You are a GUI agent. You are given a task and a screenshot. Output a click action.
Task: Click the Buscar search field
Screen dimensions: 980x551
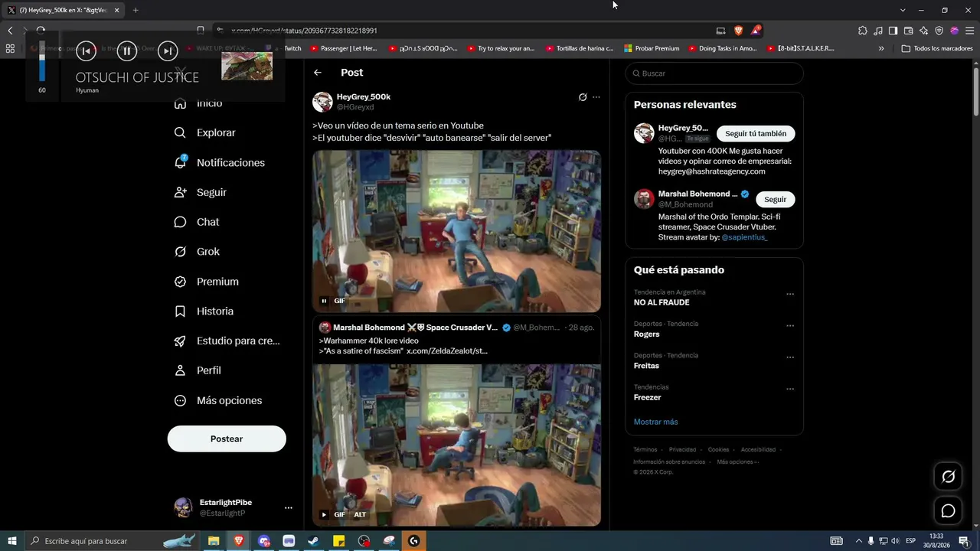pyautogui.click(x=714, y=73)
